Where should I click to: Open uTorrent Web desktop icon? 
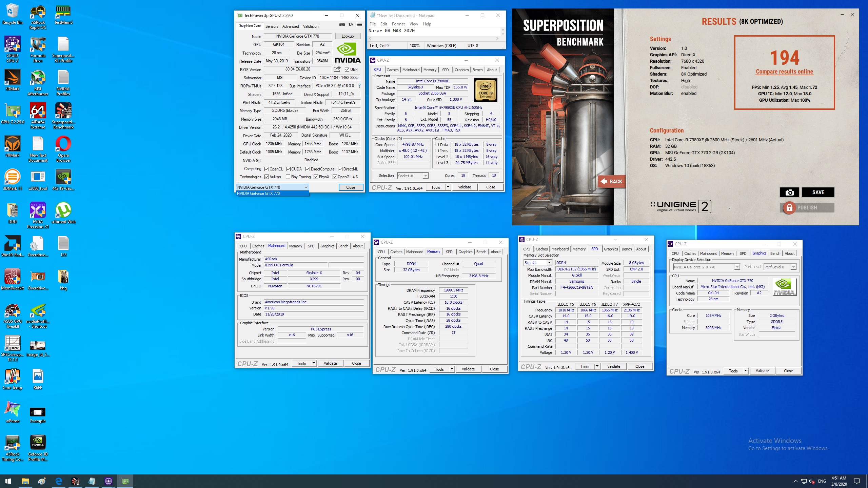[63, 213]
